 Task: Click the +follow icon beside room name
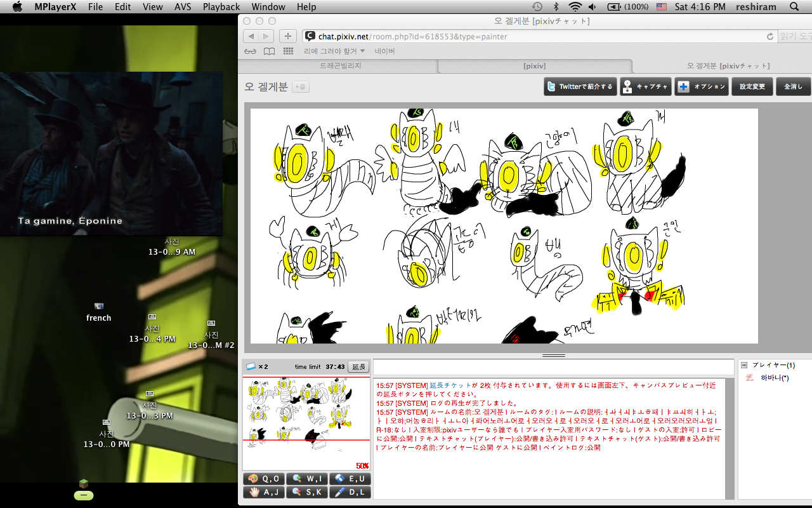pos(301,87)
